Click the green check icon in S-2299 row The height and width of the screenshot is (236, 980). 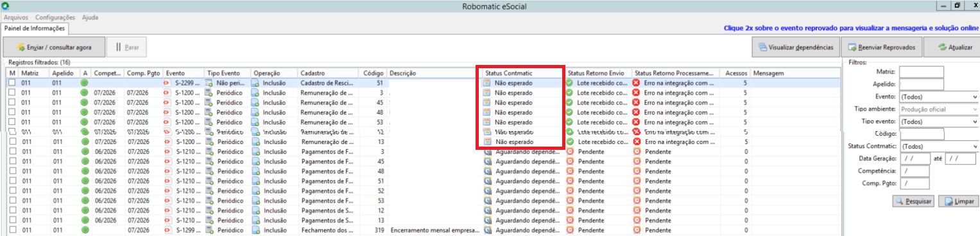click(569, 83)
